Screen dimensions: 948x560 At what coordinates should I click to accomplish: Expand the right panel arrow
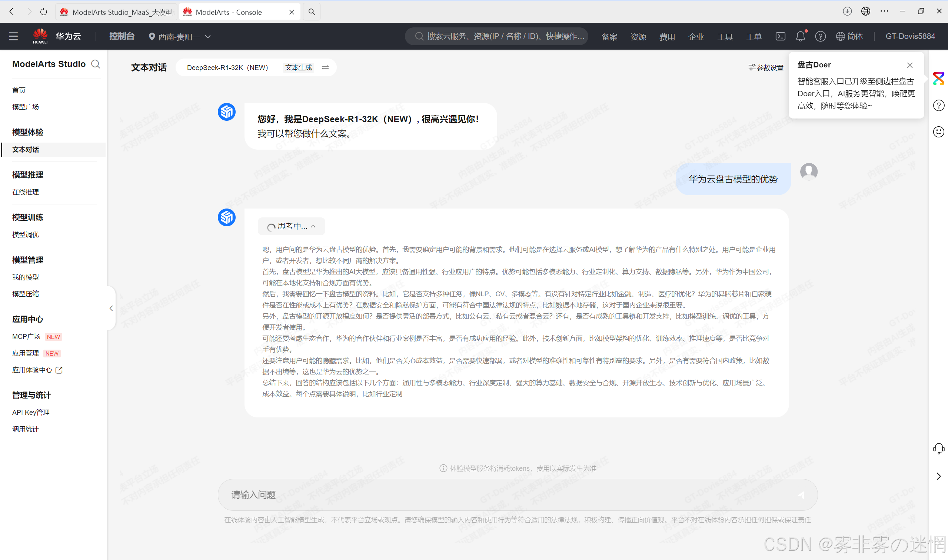click(x=938, y=476)
